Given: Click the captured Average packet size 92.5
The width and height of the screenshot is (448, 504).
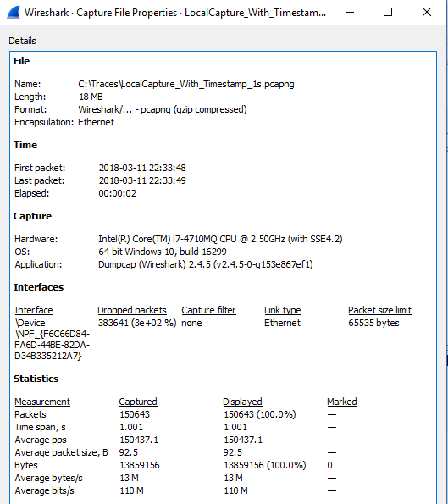Looking at the screenshot, I should click(129, 452).
